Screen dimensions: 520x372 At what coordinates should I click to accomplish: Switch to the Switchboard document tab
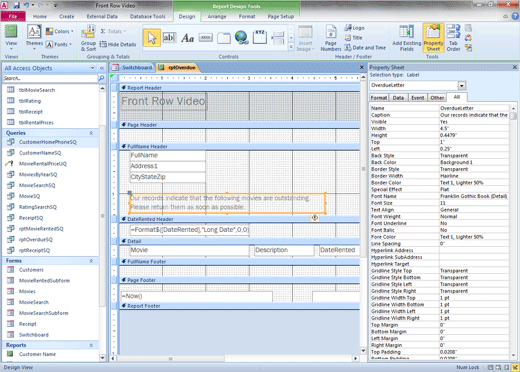(x=133, y=68)
